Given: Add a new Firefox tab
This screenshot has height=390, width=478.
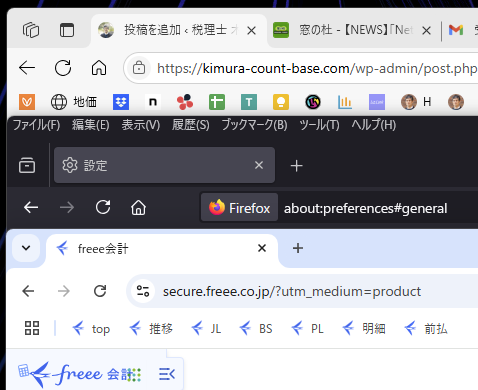Looking at the screenshot, I should pos(296,165).
